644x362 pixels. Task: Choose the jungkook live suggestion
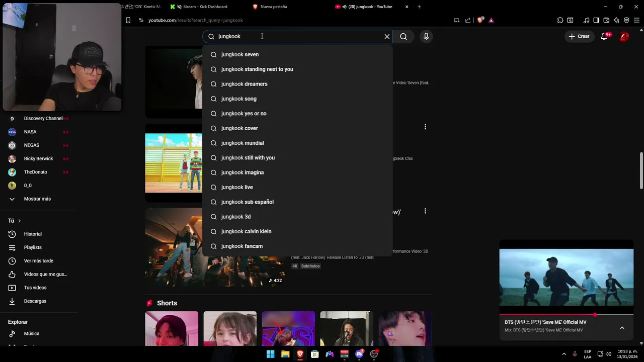point(297,187)
